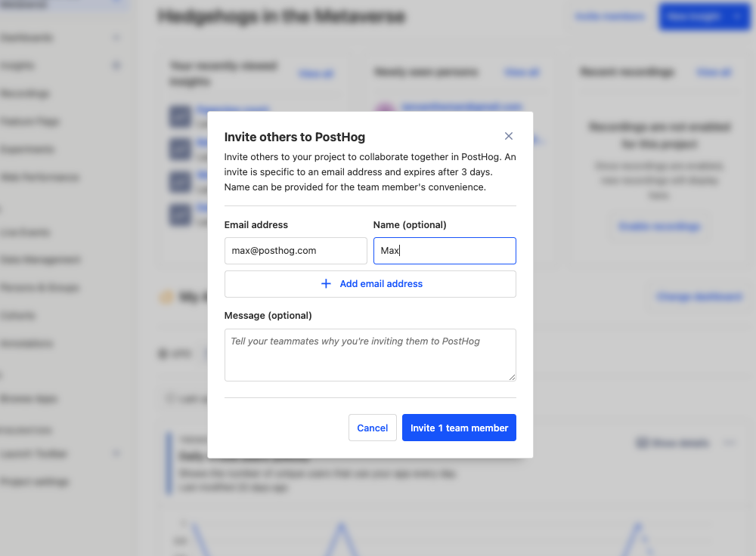
Task: Click the plus icon beside Insights in sidebar
Action: click(116, 66)
